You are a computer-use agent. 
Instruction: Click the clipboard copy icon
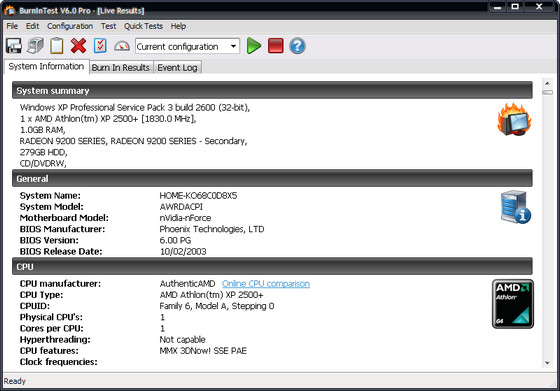coord(57,46)
